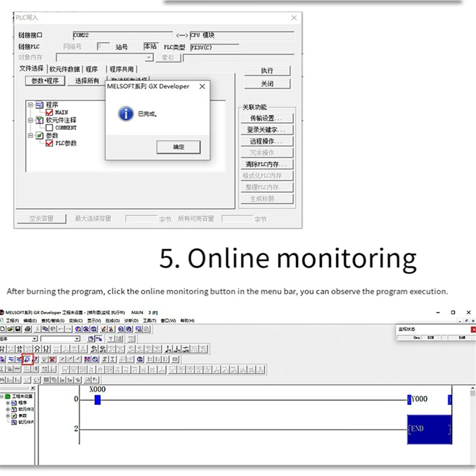
Task: Close the project tree sidebar panel
Action: tap(33, 388)
